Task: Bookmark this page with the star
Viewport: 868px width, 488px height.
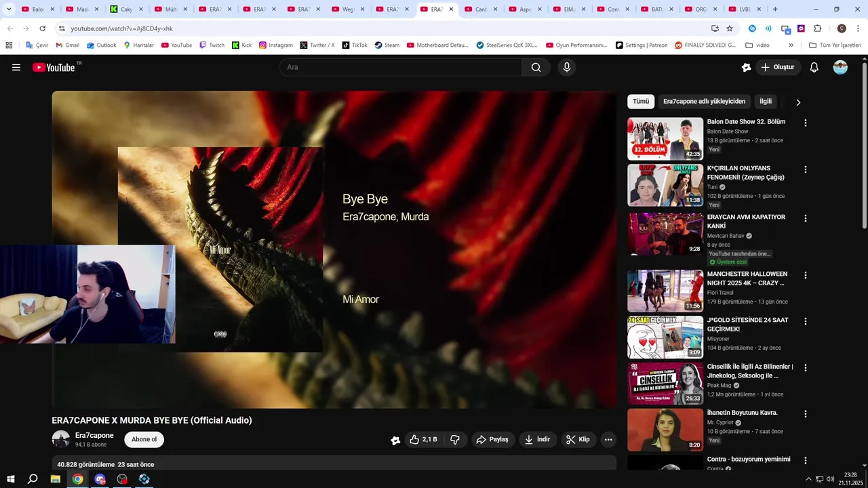Action: (730, 28)
